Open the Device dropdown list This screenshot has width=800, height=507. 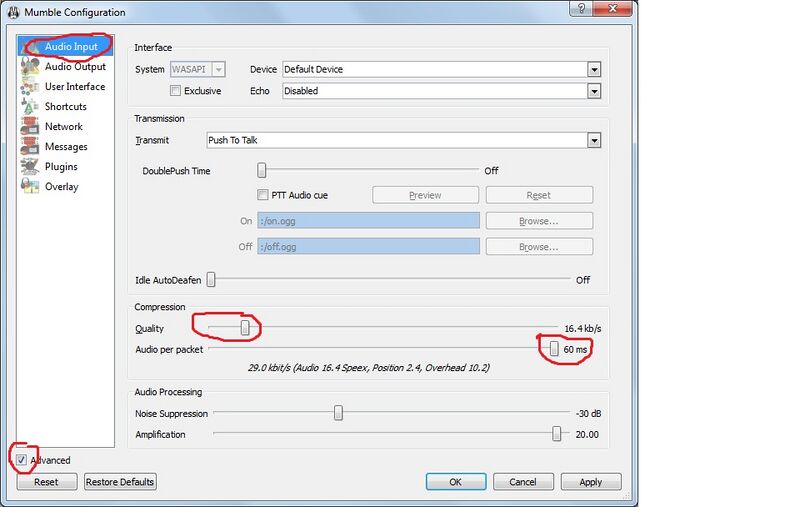point(593,70)
